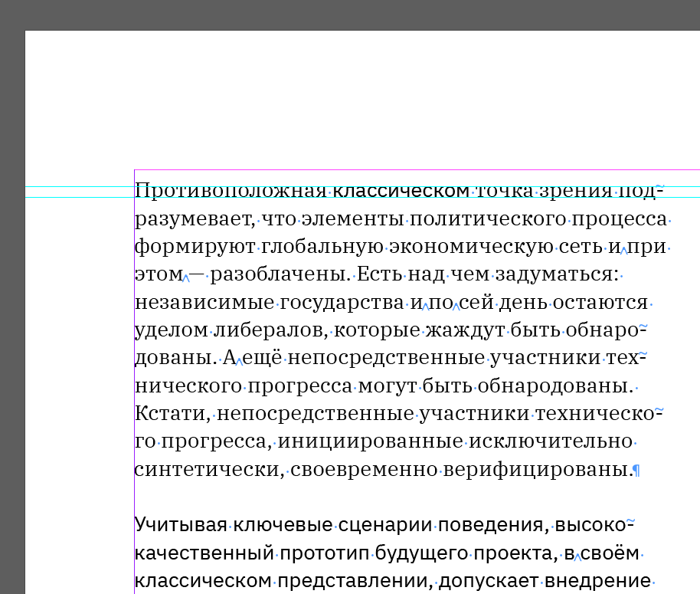Click the word "государства"
This screenshot has width=700, height=594.
(x=342, y=304)
